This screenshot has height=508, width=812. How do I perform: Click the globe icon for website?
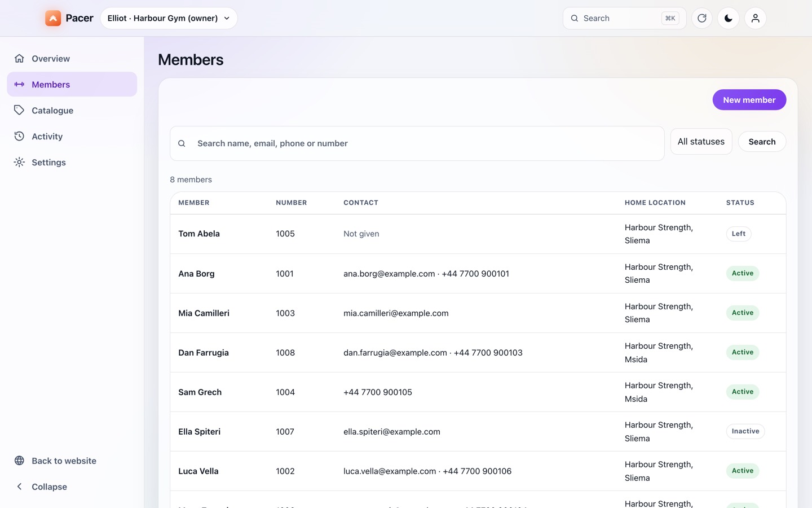coord(19,461)
